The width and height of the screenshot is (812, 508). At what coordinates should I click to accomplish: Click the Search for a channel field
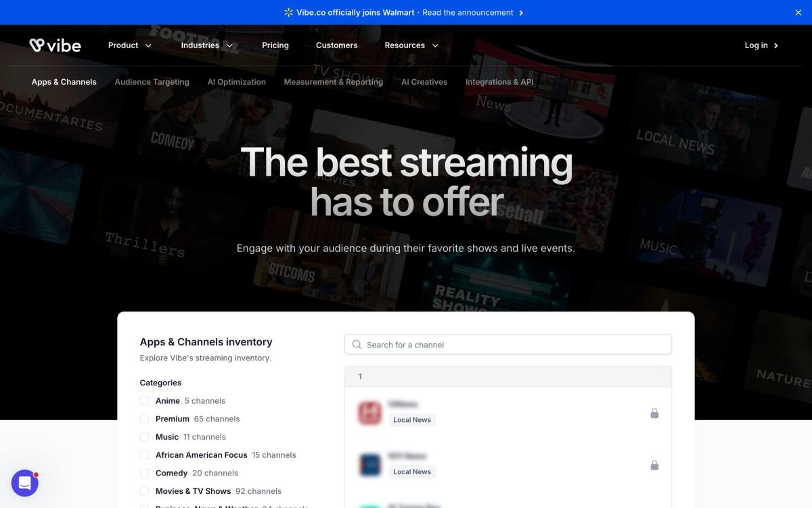coord(508,344)
